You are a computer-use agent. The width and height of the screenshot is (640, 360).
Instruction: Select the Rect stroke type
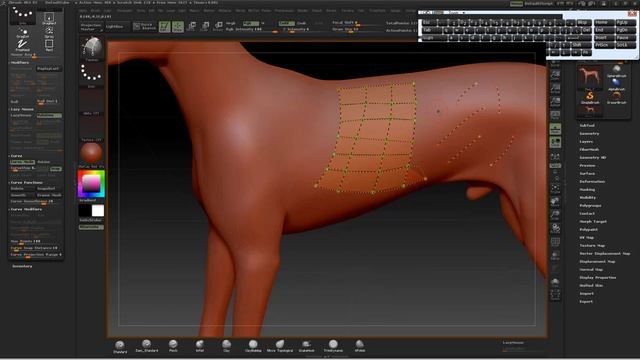(49, 45)
